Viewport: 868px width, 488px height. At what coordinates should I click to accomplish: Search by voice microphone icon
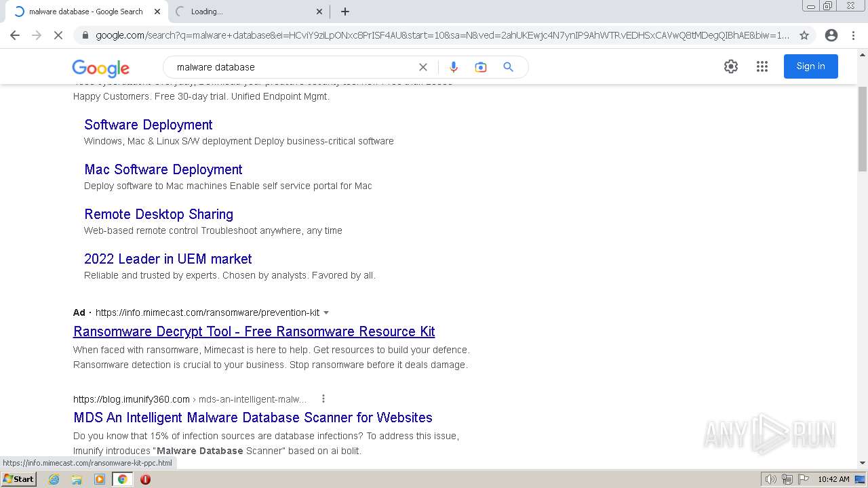click(454, 67)
